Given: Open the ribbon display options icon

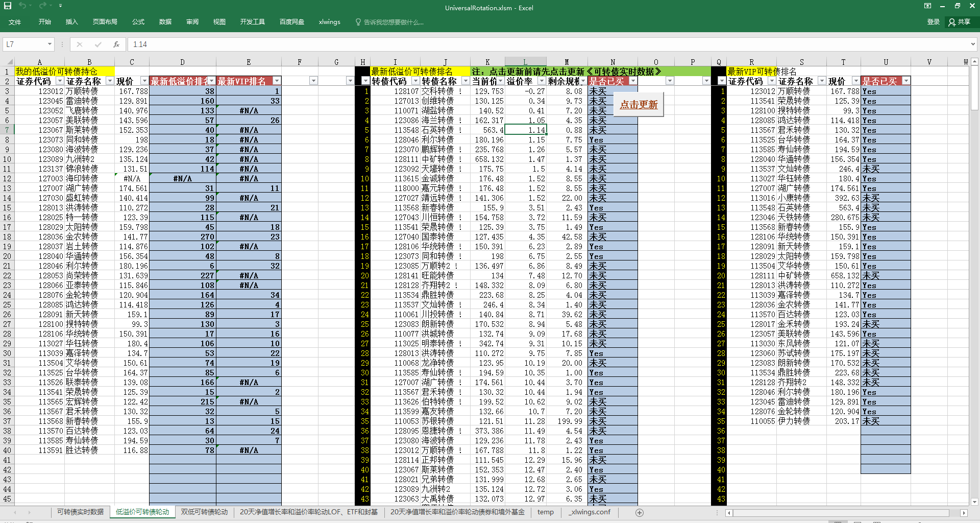Looking at the screenshot, I should click(x=927, y=6).
